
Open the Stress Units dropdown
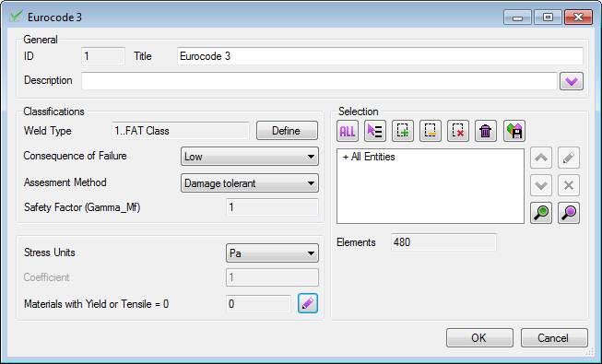pyautogui.click(x=272, y=253)
